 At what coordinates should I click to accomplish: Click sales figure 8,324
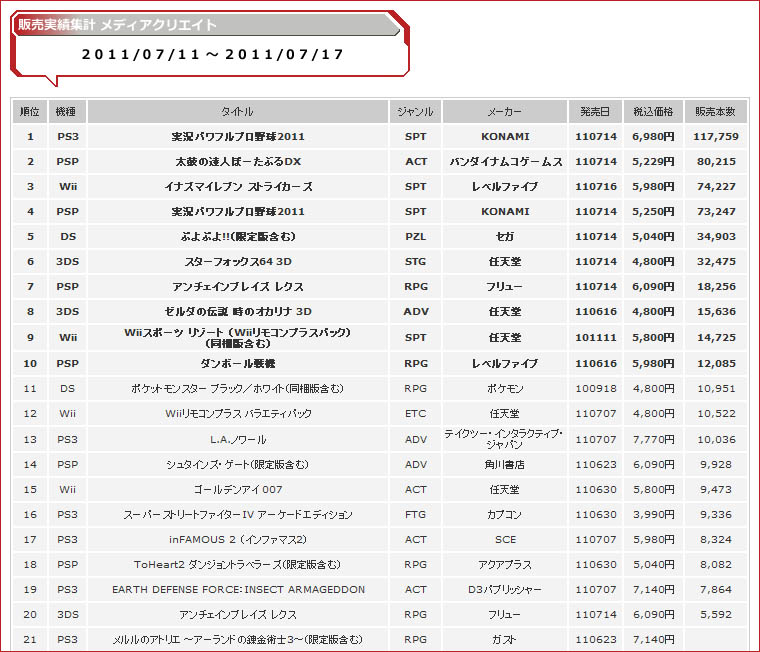pyautogui.click(x=716, y=540)
